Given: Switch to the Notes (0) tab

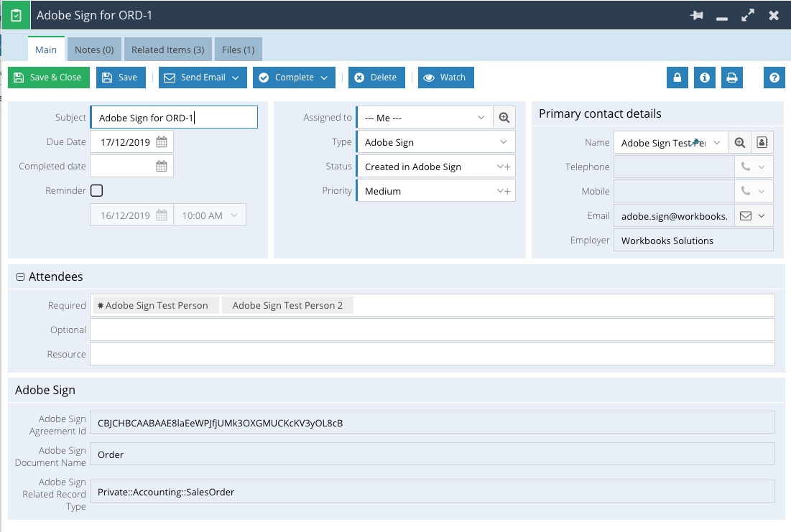Looking at the screenshot, I should pyautogui.click(x=94, y=50).
